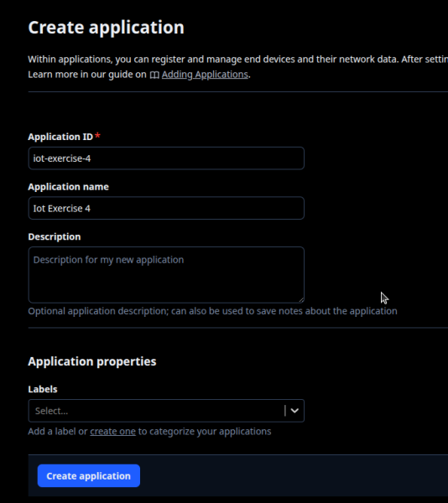
Task: Click inside the Description text area
Action: (x=166, y=275)
